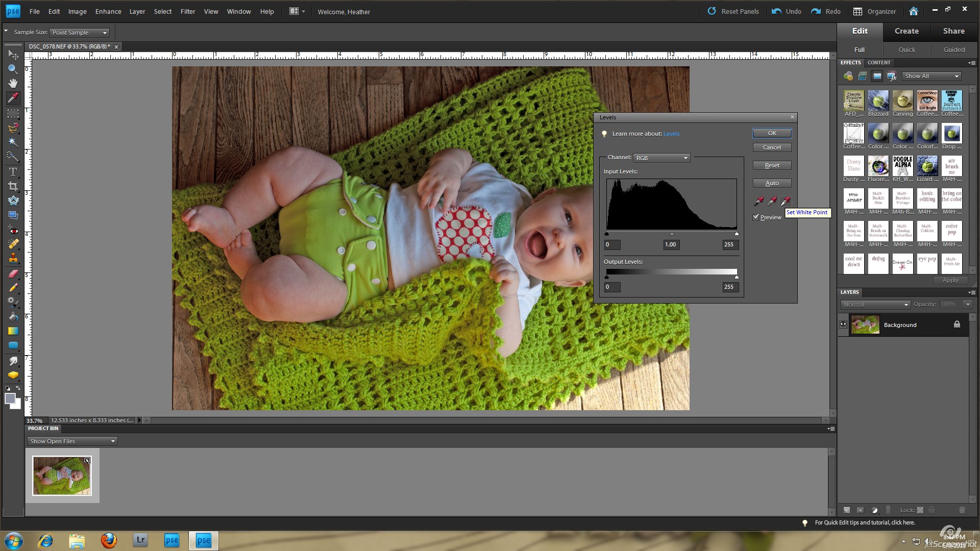Viewport: 980px width, 551px height.
Task: Switch to Guided edit mode
Action: coord(954,49)
